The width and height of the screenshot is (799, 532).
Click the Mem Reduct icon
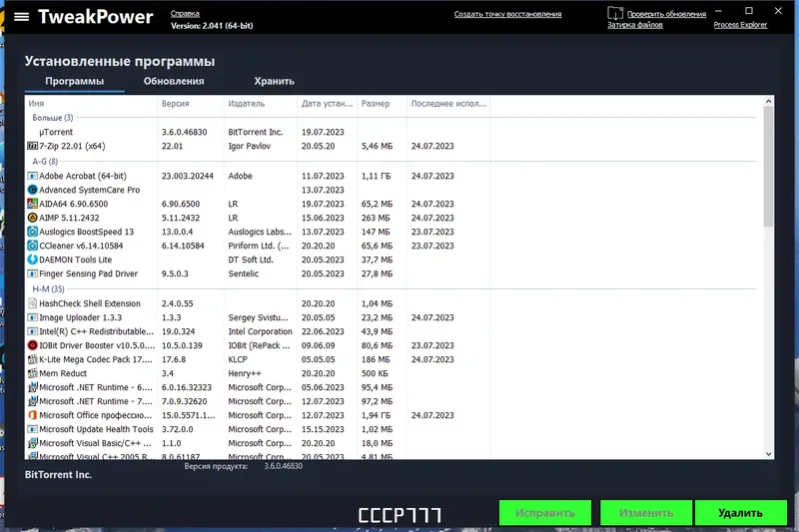click(x=32, y=373)
